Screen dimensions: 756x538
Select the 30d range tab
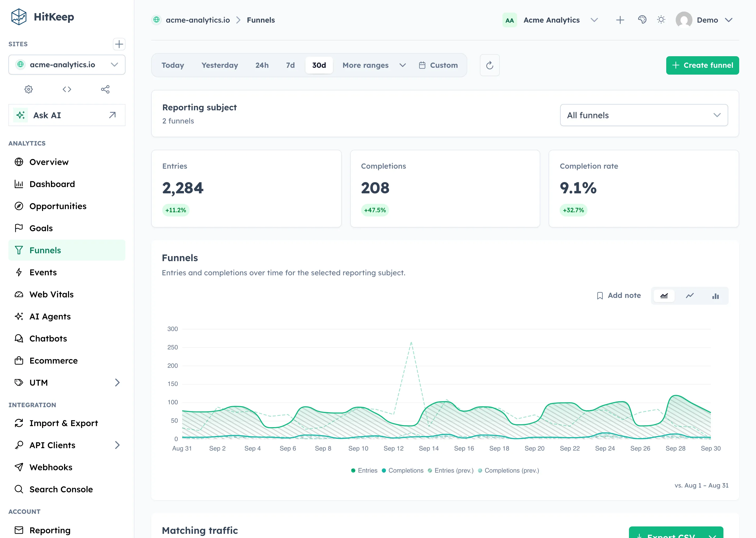click(319, 65)
